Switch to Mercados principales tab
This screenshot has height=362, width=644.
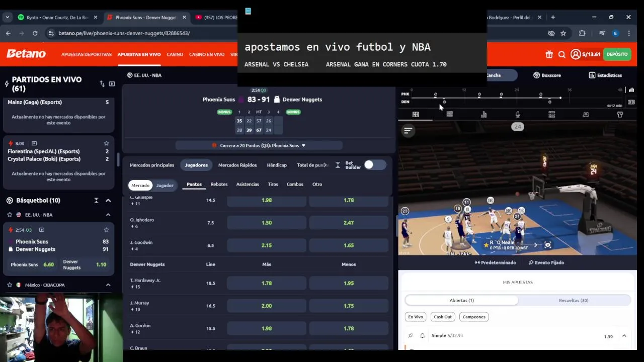(152, 165)
